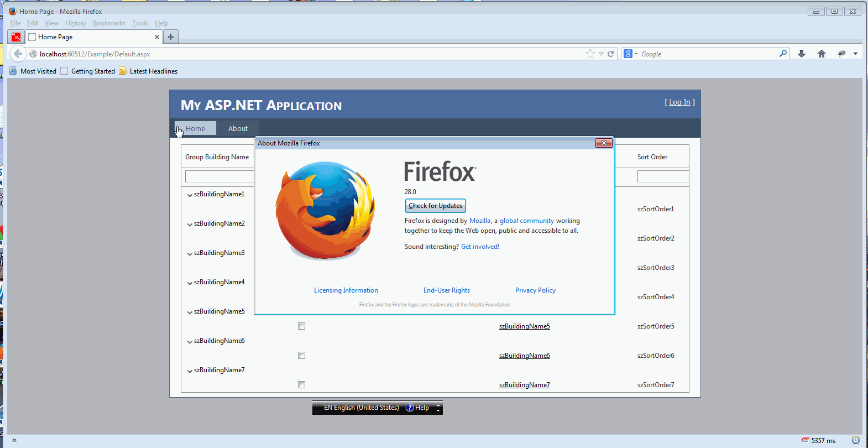This screenshot has width=868, height=448.
Task: Open the Most Visited bookmarks folder
Action: (33, 71)
